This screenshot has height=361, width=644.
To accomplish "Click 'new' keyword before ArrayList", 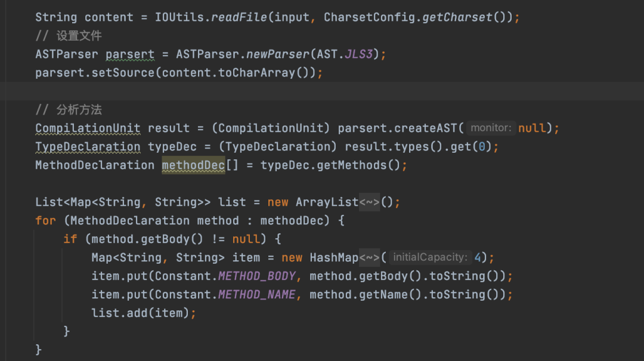I will coord(278,202).
